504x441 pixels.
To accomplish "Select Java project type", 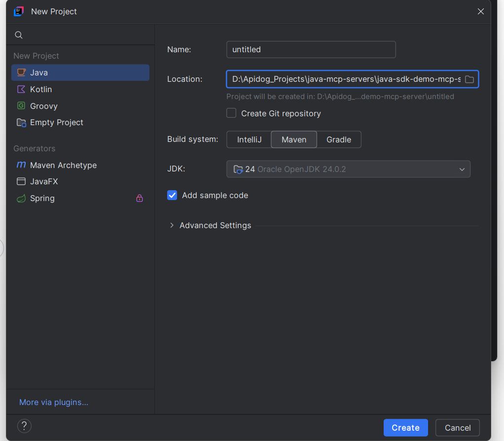I will (80, 72).
